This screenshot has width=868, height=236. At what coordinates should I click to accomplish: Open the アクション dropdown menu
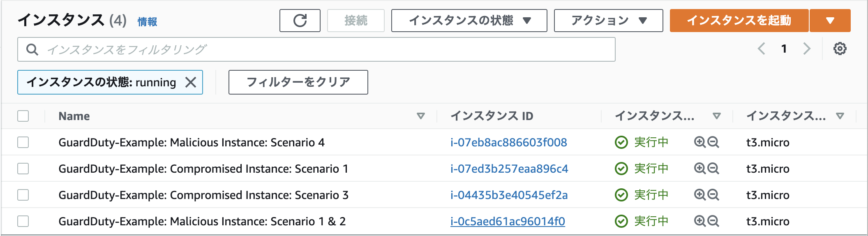tap(608, 21)
